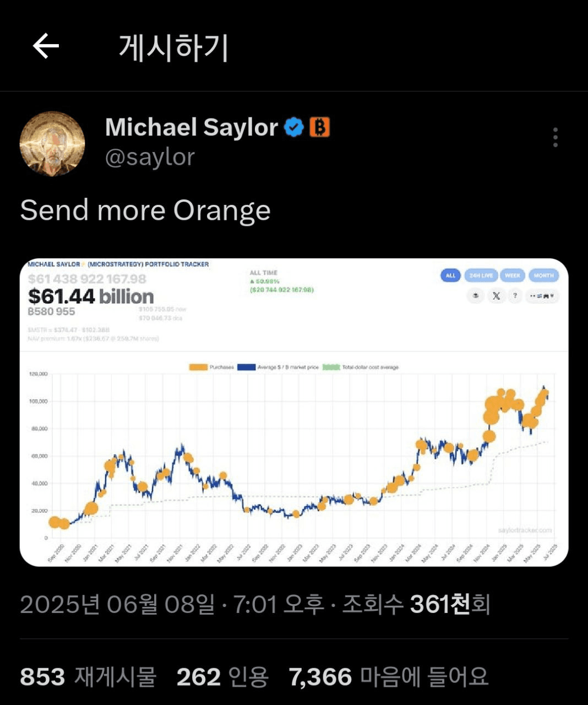View the 7,366 likes list

point(389,677)
